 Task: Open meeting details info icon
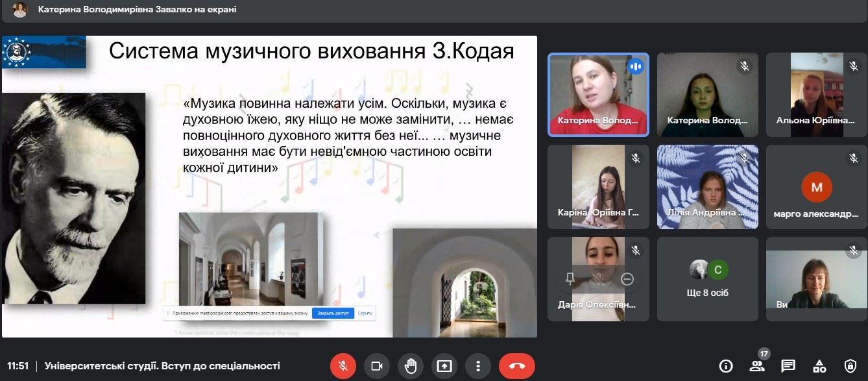tap(726, 366)
